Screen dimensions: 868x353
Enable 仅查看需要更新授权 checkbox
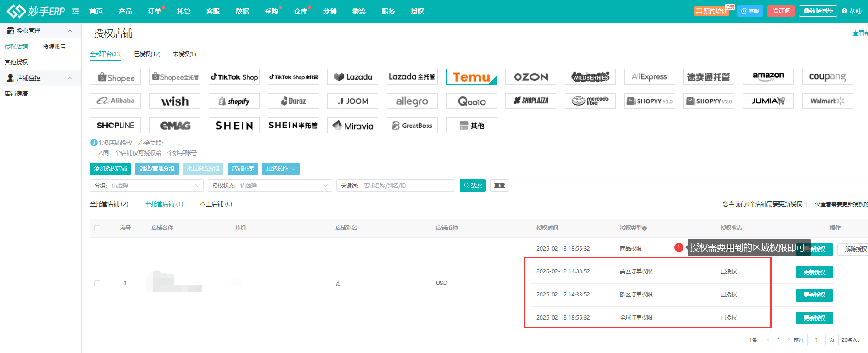pyautogui.click(x=809, y=204)
